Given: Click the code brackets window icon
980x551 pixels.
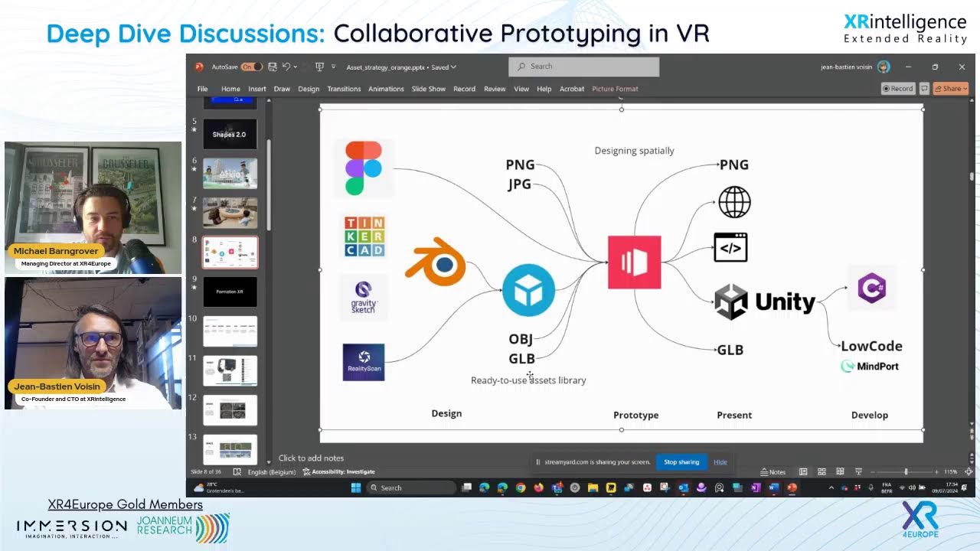Looking at the screenshot, I should [x=730, y=247].
